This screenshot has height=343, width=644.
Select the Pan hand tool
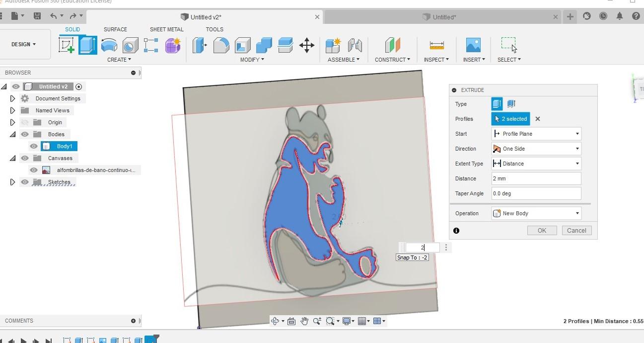coord(304,321)
